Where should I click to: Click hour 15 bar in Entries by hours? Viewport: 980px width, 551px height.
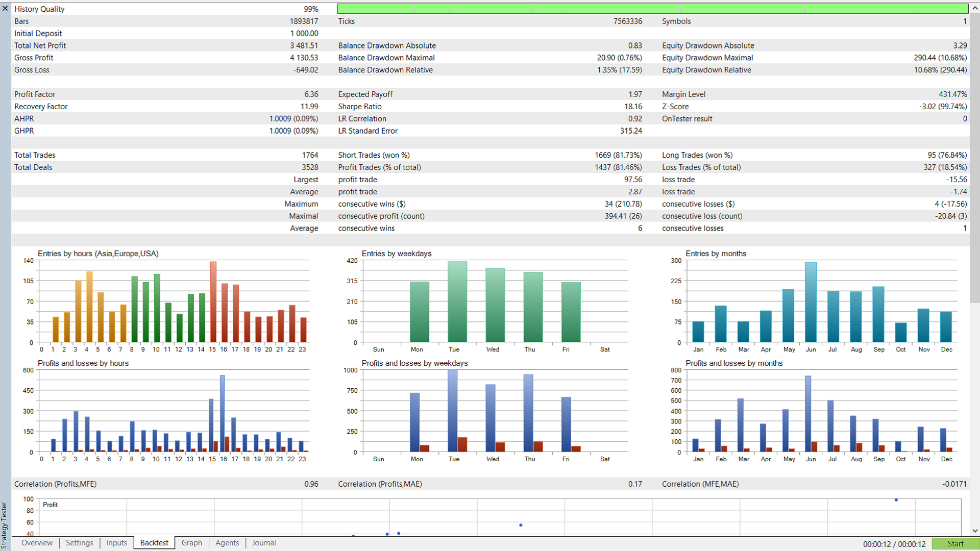[213, 302]
